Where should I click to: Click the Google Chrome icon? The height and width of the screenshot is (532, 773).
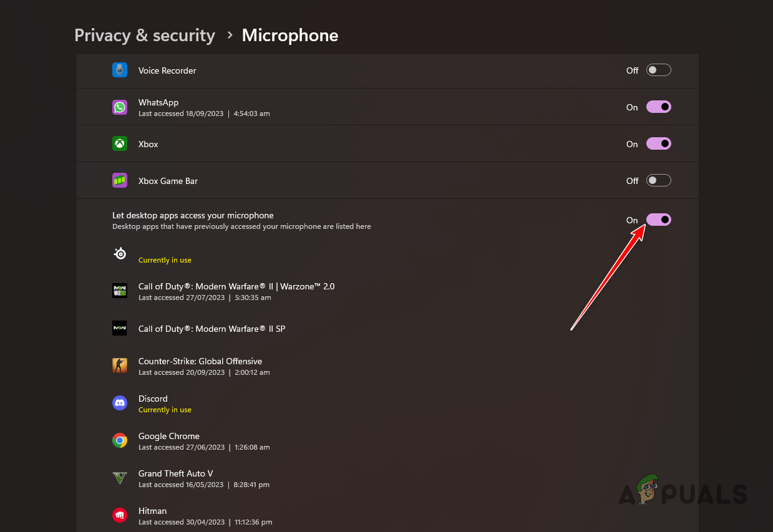tap(119, 440)
